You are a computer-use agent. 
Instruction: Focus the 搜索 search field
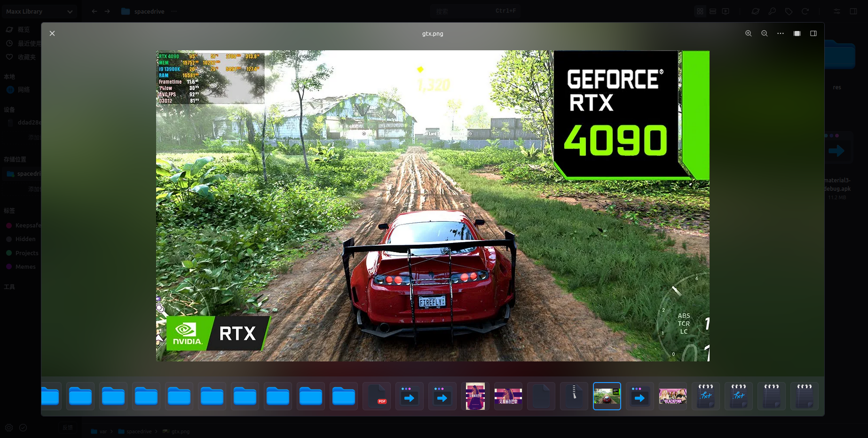pos(475,11)
